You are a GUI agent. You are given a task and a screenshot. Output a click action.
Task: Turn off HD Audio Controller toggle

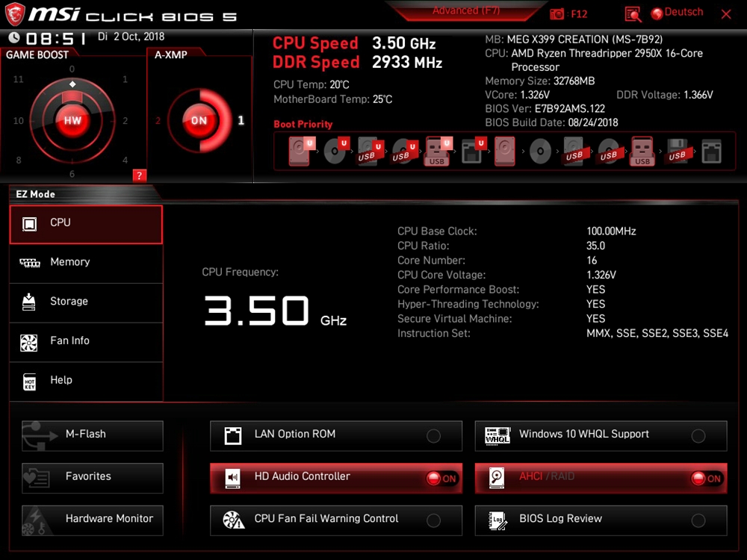coord(441,479)
